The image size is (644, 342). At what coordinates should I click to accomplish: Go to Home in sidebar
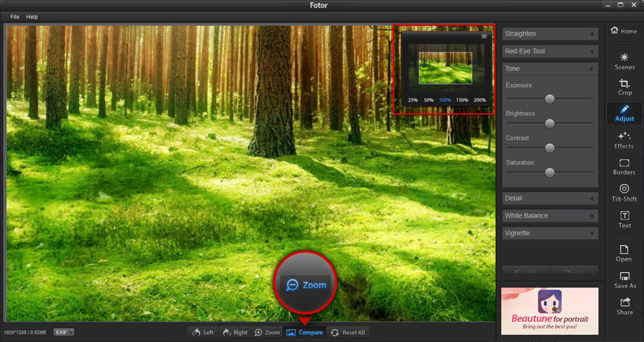point(624,31)
